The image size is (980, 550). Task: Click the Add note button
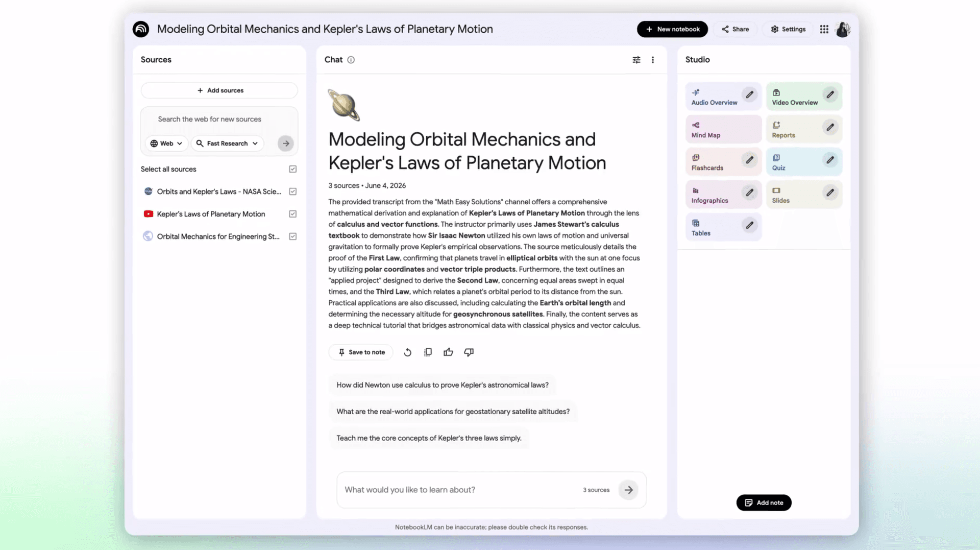click(x=764, y=503)
